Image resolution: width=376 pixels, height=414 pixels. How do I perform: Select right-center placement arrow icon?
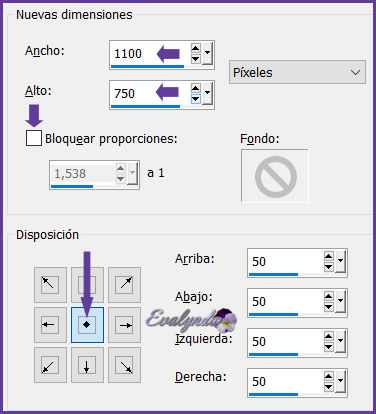tap(124, 325)
